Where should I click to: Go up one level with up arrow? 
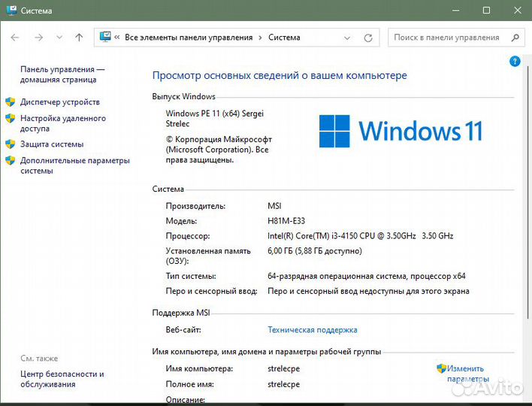(79, 38)
